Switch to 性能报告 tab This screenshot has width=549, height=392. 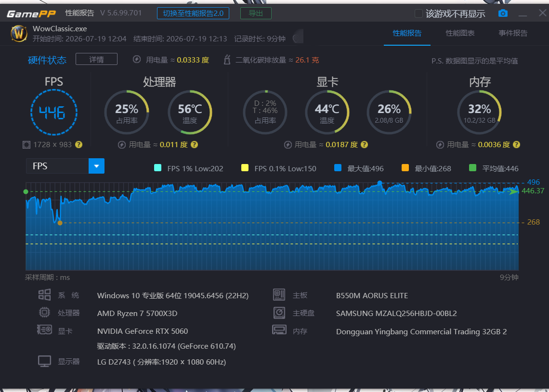point(407,33)
